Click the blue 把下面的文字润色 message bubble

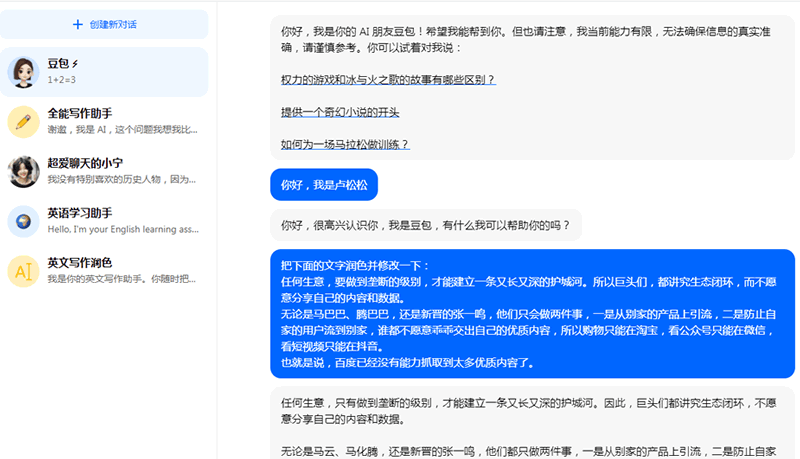coord(532,314)
